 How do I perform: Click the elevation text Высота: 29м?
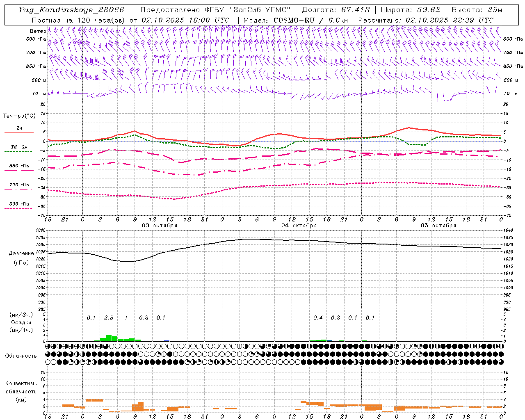(x=477, y=10)
